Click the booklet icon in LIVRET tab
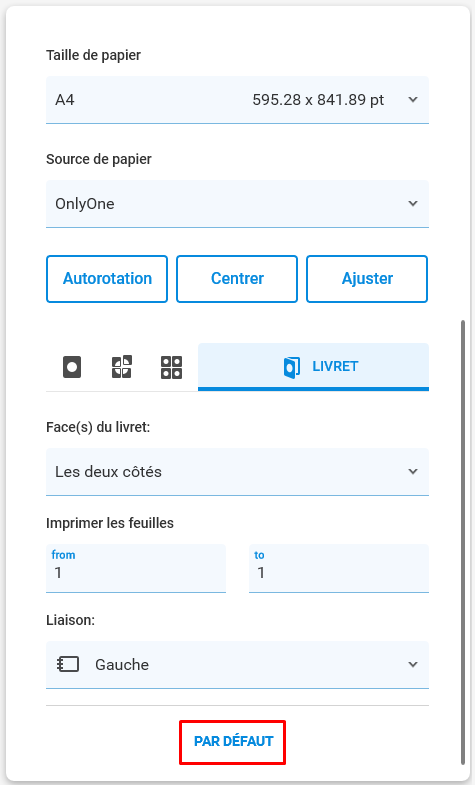This screenshot has height=785, width=475. tap(292, 367)
